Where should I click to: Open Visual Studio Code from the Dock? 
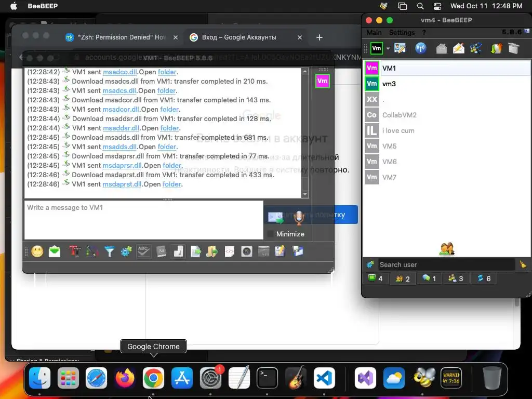pos(324,378)
